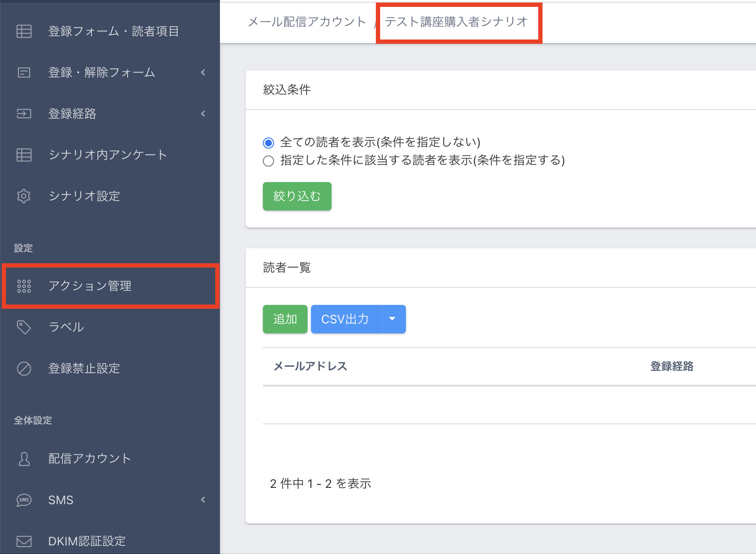Image resolution: width=756 pixels, height=554 pixels.
Task: Click the 登録フォーム・読者項目 table icon
Action: [x=24, y=31]
